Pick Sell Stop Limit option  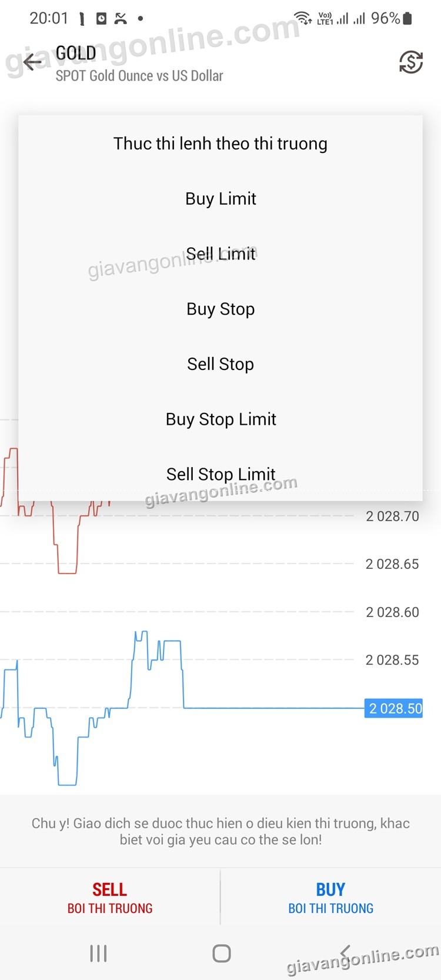pos(220,474)
